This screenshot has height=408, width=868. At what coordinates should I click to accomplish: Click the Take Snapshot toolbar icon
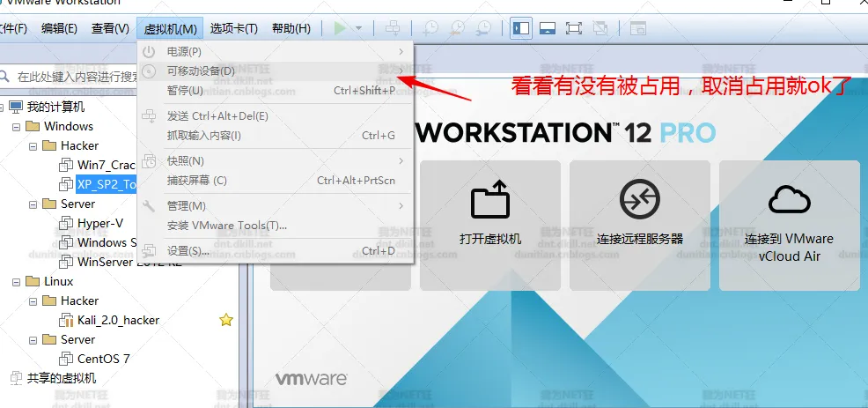click(430, 28)
